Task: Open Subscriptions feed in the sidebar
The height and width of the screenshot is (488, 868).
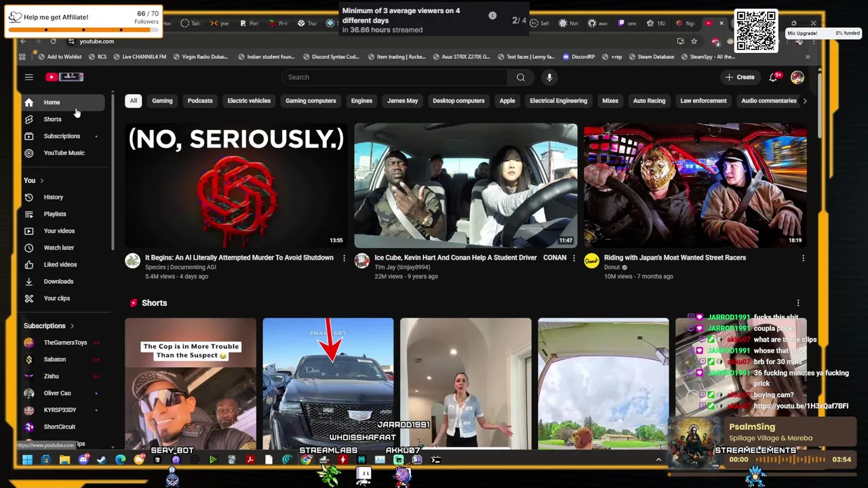Action: coord(62,136)
